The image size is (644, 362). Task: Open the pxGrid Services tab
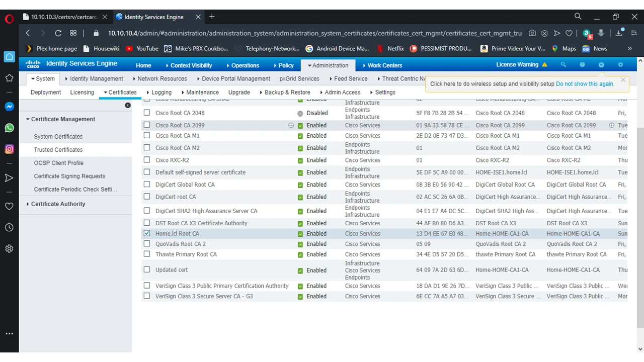(x=299, y=78)
